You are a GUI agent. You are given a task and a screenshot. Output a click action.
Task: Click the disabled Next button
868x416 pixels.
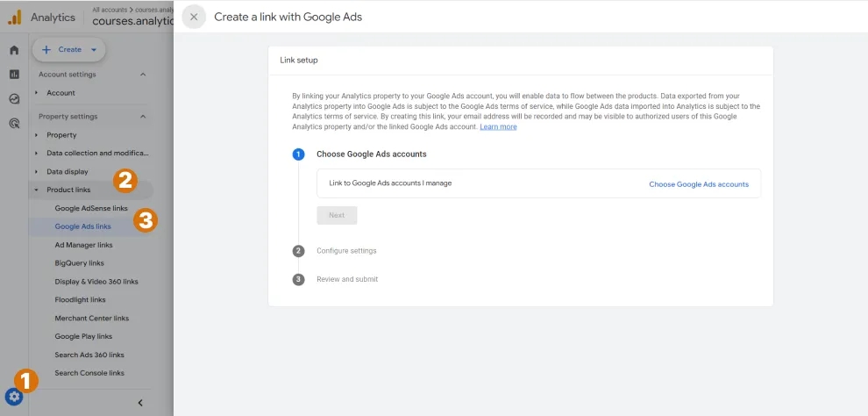[337, 216]
